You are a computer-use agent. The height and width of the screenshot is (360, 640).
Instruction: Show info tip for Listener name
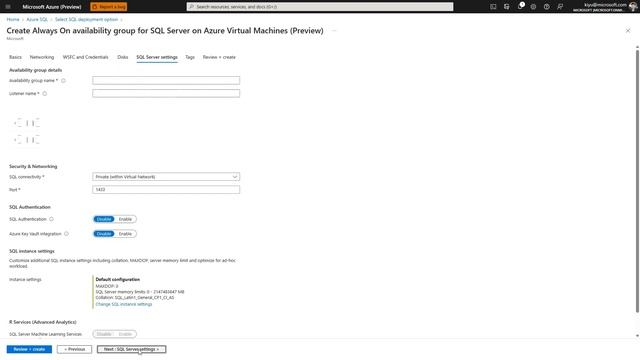(x=45, y=93)
